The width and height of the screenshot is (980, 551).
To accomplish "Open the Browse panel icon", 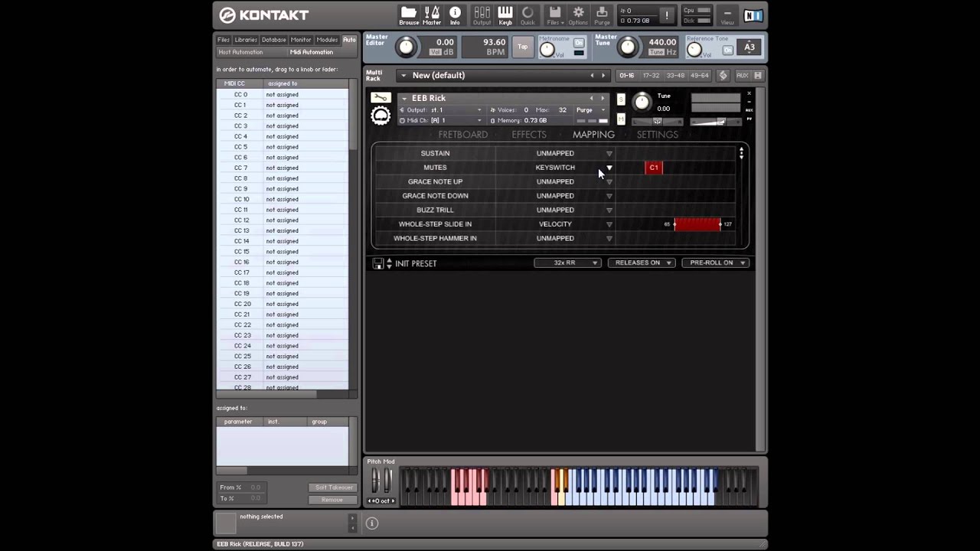I will click(x=409, y=15).
